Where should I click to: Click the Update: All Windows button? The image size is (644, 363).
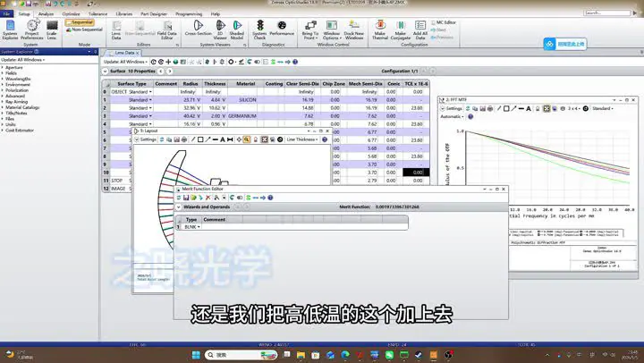(x=125, y=62)
